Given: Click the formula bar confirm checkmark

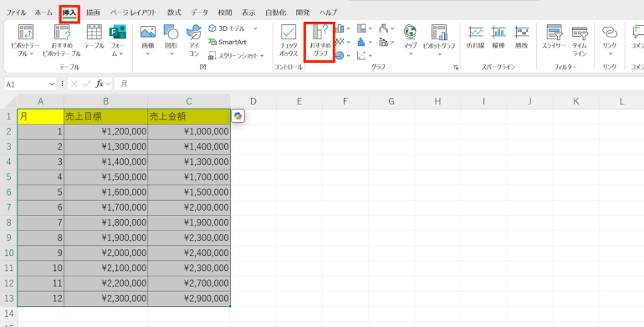Looking at the screenshot, I should click(86, 84).
